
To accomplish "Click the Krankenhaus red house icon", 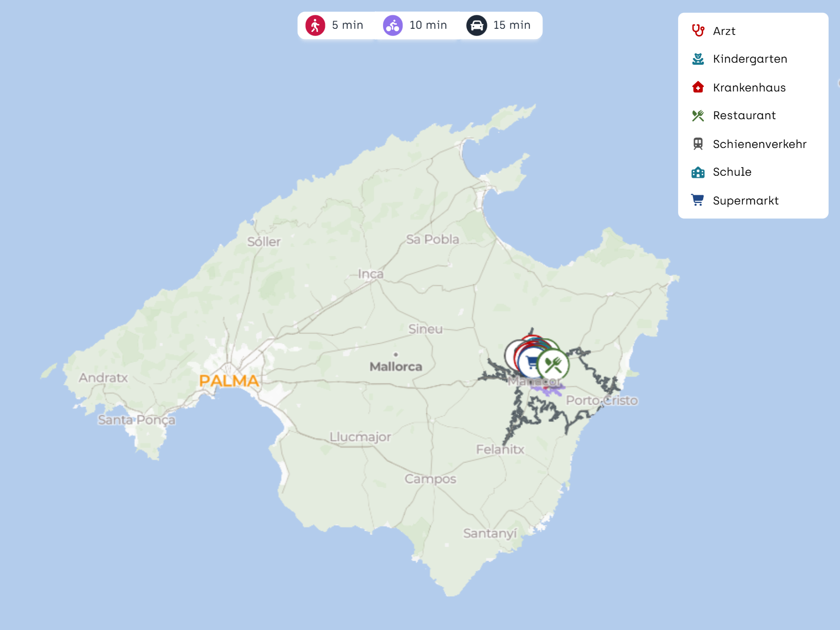I will (698, 87).
